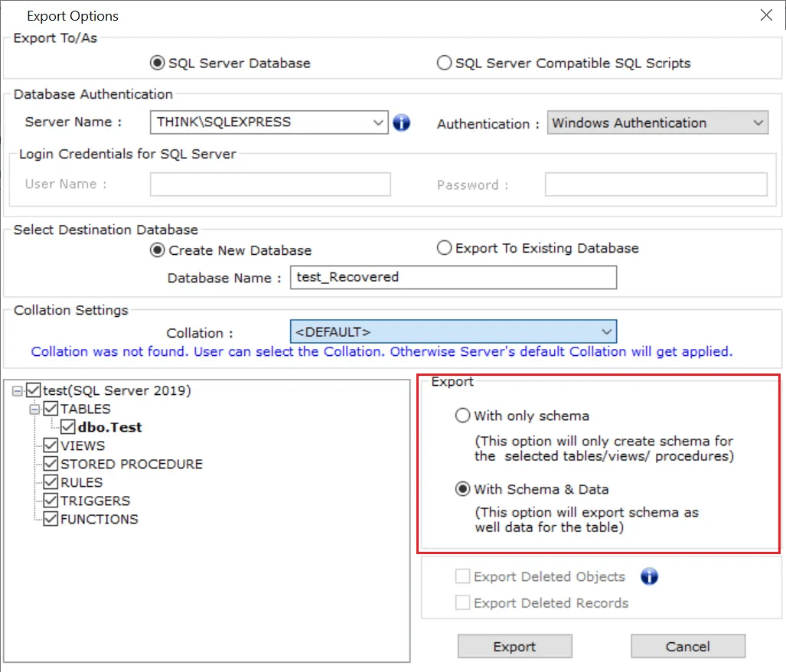Click info icon beside Export Deleted Objects
Image resolution: width=786 pixels, height=672 pixels.
click(x=649, y=576)
